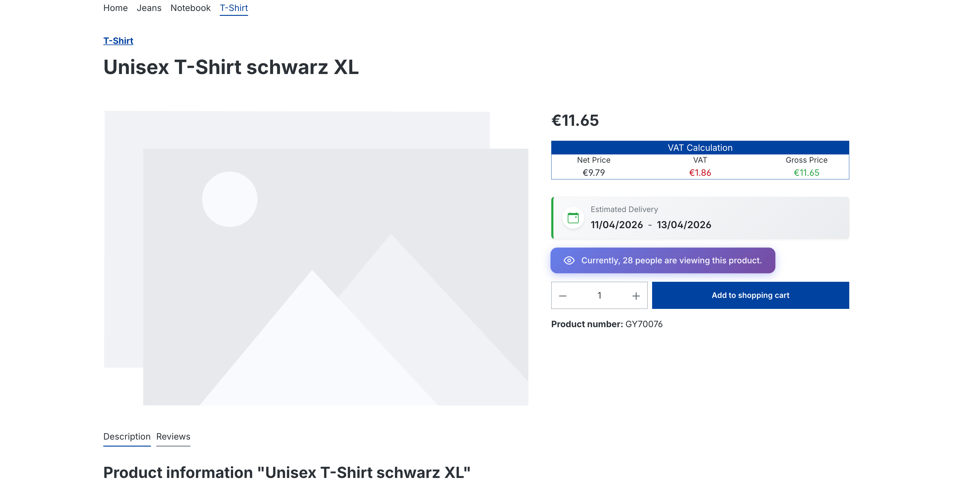980x488 pixels.
Task: Open the Home navigation item
Action: click(x=115, y=8)
